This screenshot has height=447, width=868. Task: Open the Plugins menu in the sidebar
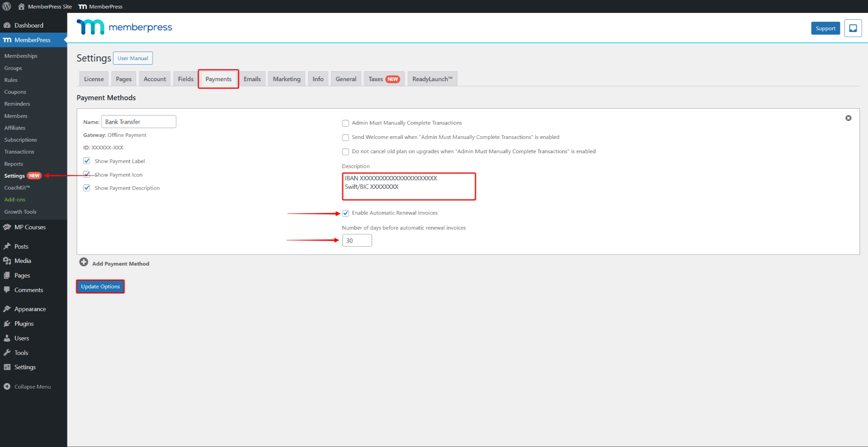[x=24, y=323]
